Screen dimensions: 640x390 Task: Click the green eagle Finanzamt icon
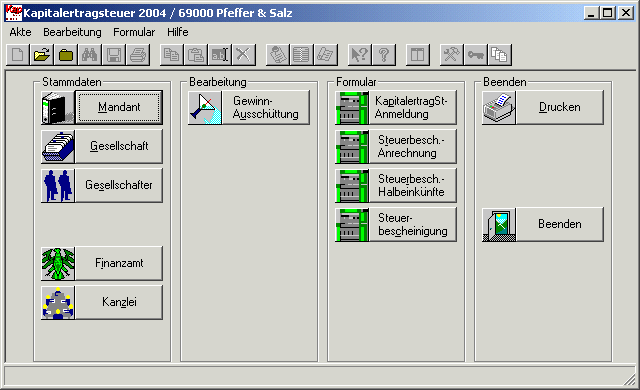pos(58,264)
